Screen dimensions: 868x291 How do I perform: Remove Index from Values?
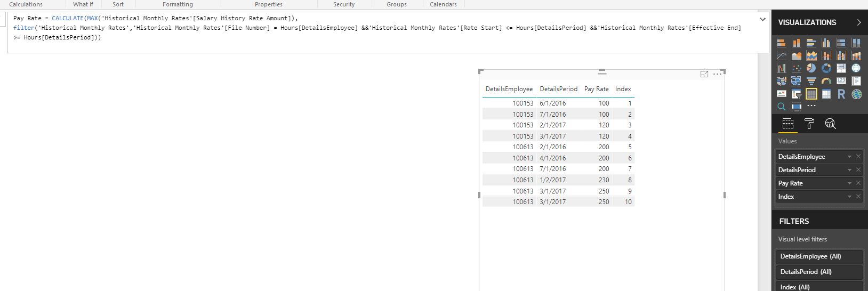coord(858,197)
